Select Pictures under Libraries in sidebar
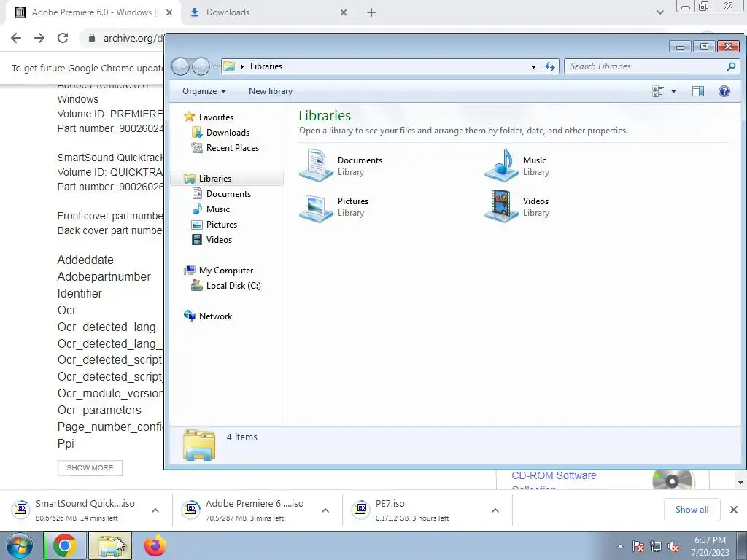The image size is (747, 560). 222,225
